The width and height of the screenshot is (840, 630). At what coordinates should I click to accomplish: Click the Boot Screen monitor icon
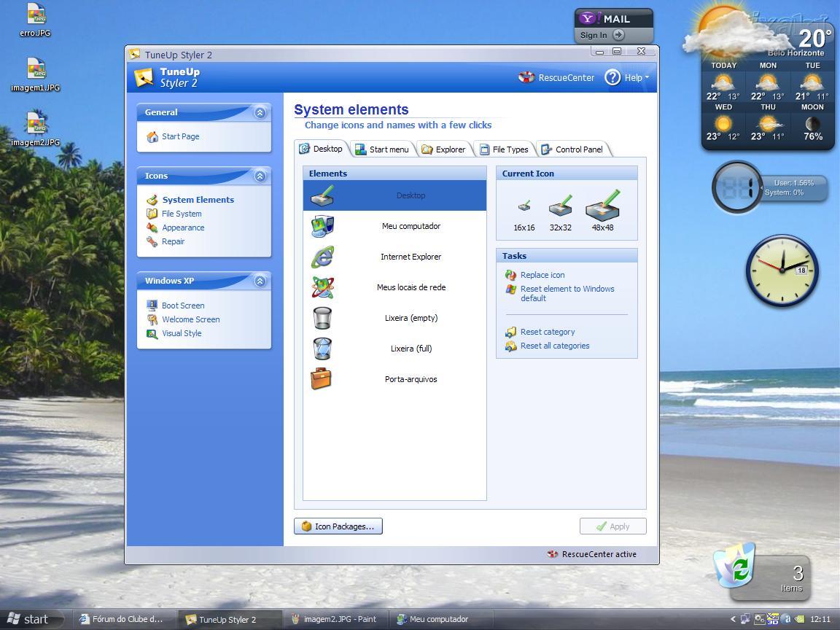point(152,306)
